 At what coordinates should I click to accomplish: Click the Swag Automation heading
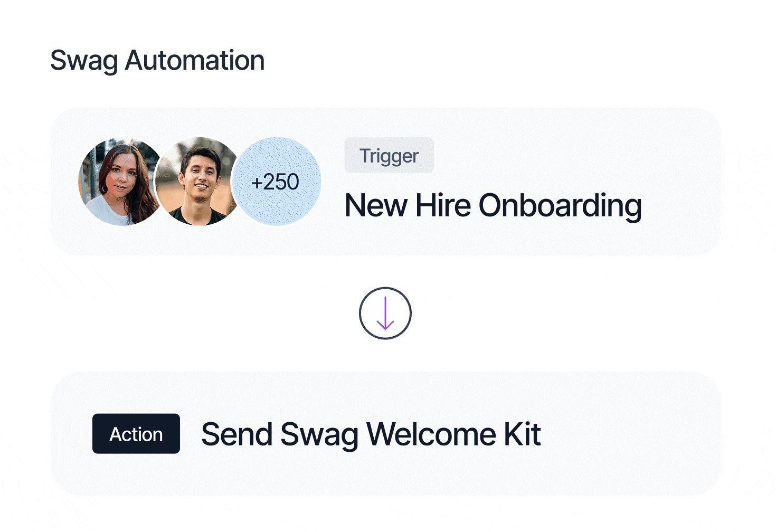tap(157, 60)
